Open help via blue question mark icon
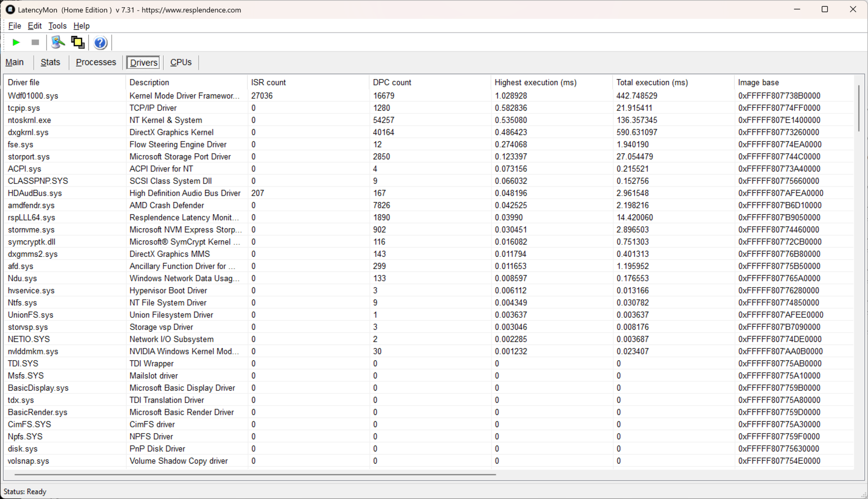The image size is (868, 499). (x=100, y=42)
